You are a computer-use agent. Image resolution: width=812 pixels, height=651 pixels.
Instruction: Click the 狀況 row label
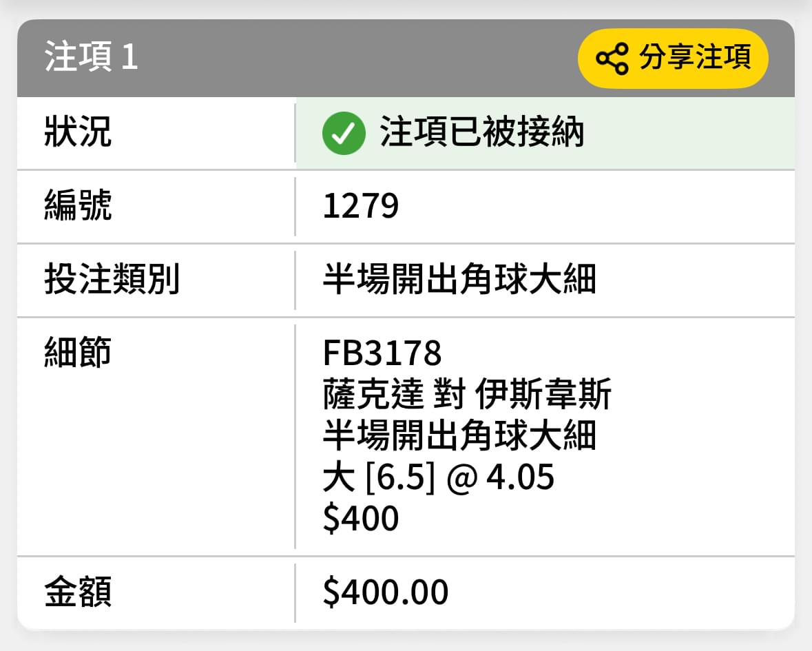pyautogui.click(x=78, y=132)
